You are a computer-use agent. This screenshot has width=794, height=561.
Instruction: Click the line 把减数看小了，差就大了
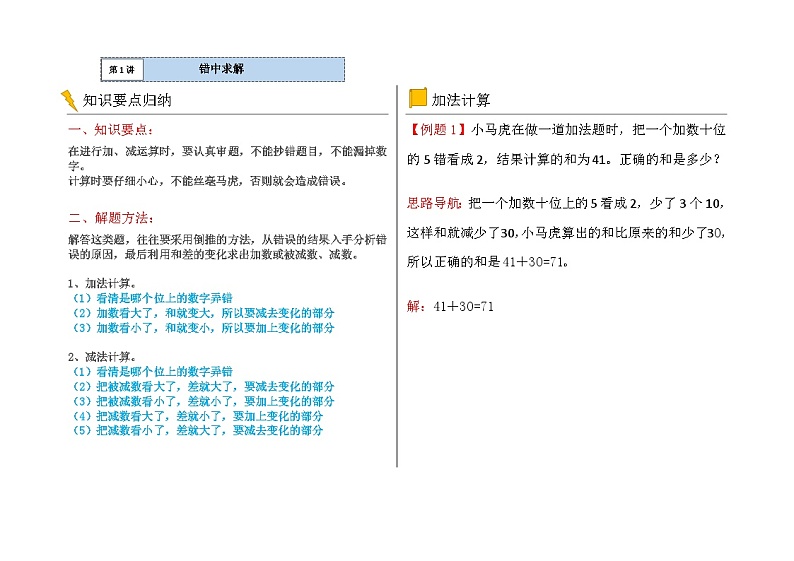click(197, 430)
